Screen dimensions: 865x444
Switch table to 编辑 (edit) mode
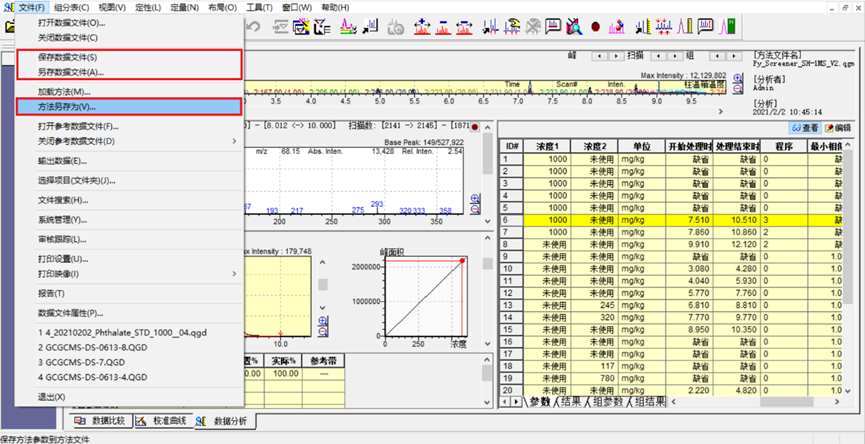(x=836, y=128)
